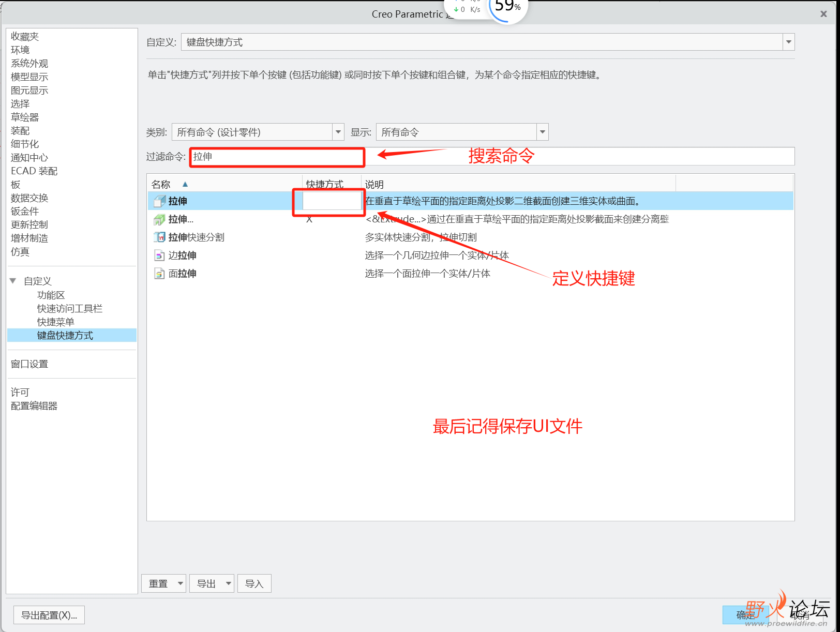Screen dimensions: 840x632
Task: Open 草绘器 settings in the sidebar
Action: tap(25, 117)
